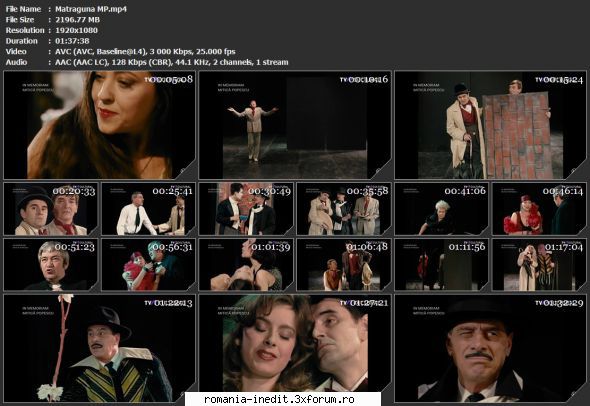The image size is (590, 406).
Task: Click the Audio label
Action: click(x=16, y=62)
